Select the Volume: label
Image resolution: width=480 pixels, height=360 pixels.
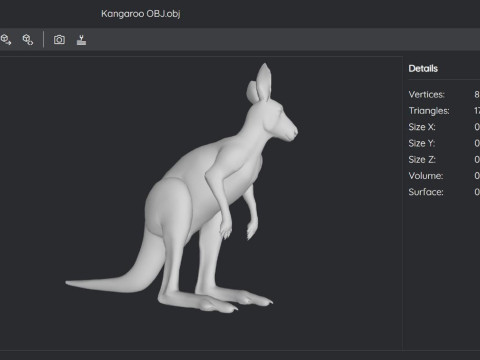point(426,176)
